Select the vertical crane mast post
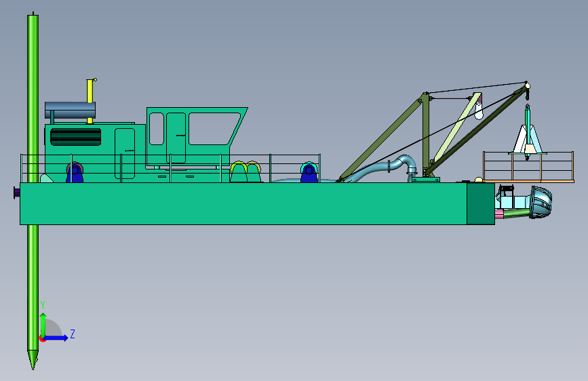 pos(426,134)
